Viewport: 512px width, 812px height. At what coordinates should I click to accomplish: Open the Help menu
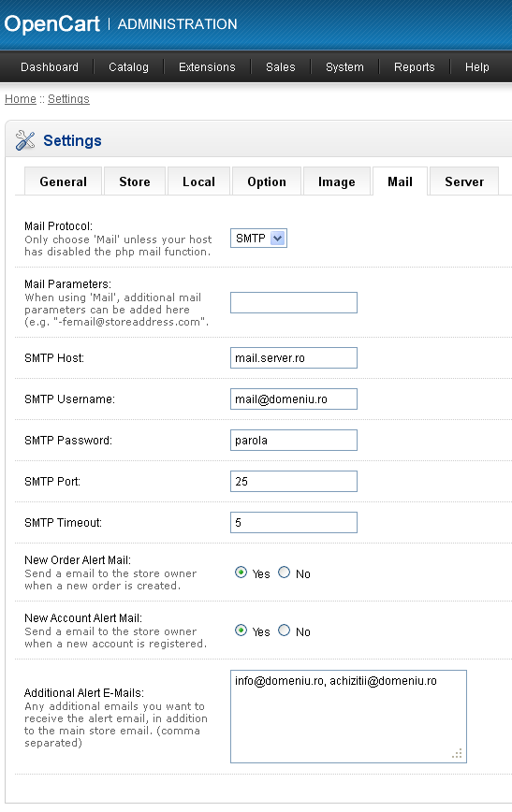[476, 66]
